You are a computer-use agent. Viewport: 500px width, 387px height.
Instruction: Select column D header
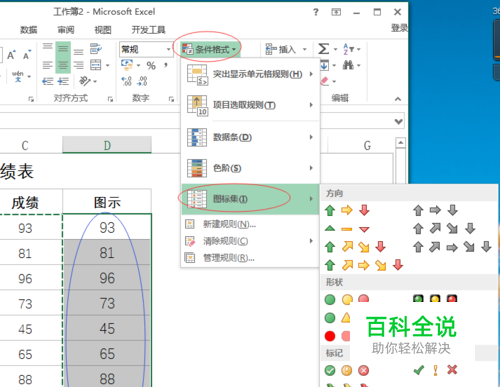pyautogui.click(x=107, y=145)
